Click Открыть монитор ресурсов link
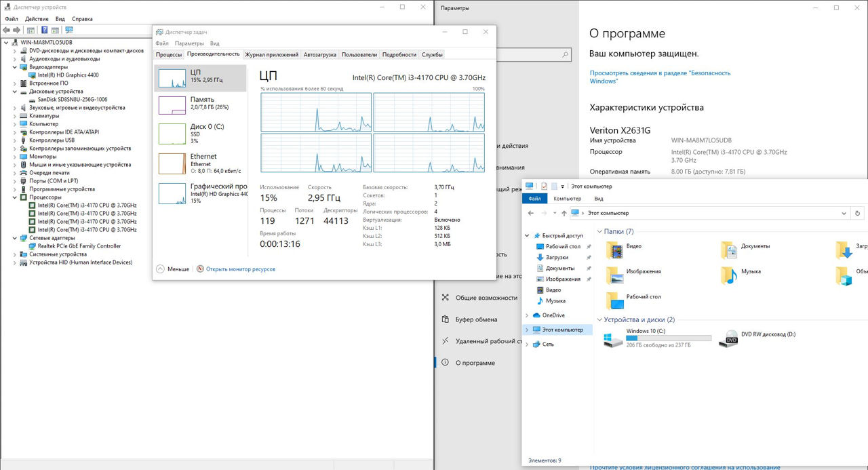This screenshot has width=868, height=470. pyautogui.click(x=241, y=269)
